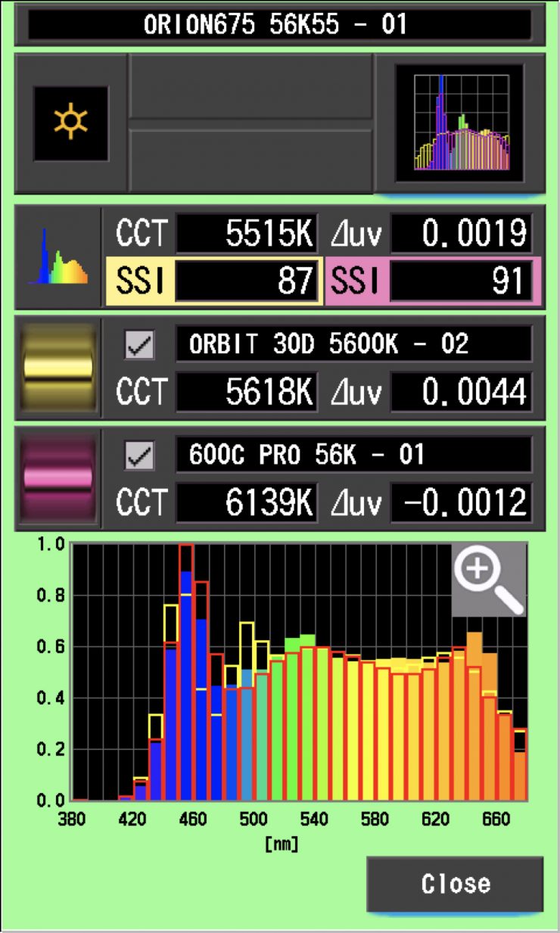Screen dimensions: 560x933
Task: Tap the yellow SSI label
Action: pos(139,281)
